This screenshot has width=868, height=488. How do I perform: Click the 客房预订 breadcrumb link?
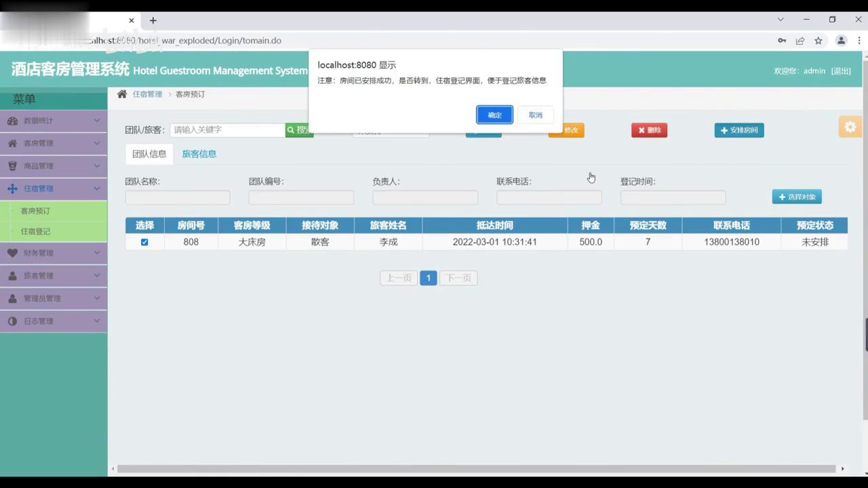coord(190,94)
